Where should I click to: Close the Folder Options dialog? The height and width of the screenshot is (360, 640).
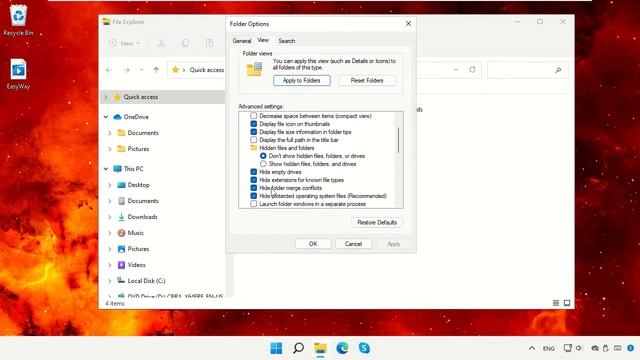tap(408, 24)
